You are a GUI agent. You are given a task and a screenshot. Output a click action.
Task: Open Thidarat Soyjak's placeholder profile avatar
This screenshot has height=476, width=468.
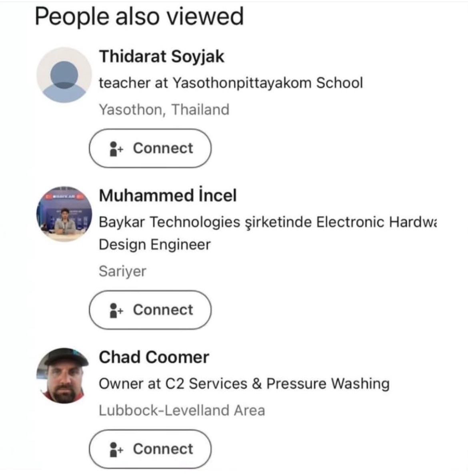pyautogui.click(x=64, y=75)
